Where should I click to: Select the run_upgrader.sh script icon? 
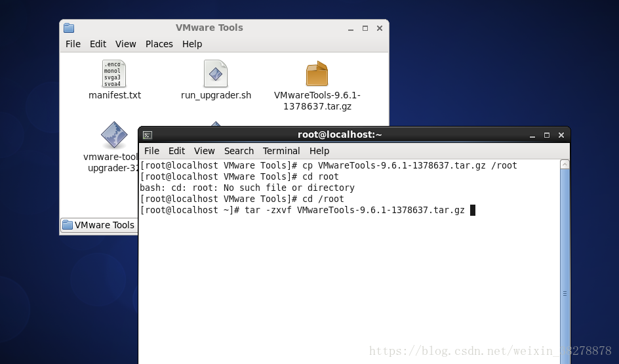click(216, 73)
